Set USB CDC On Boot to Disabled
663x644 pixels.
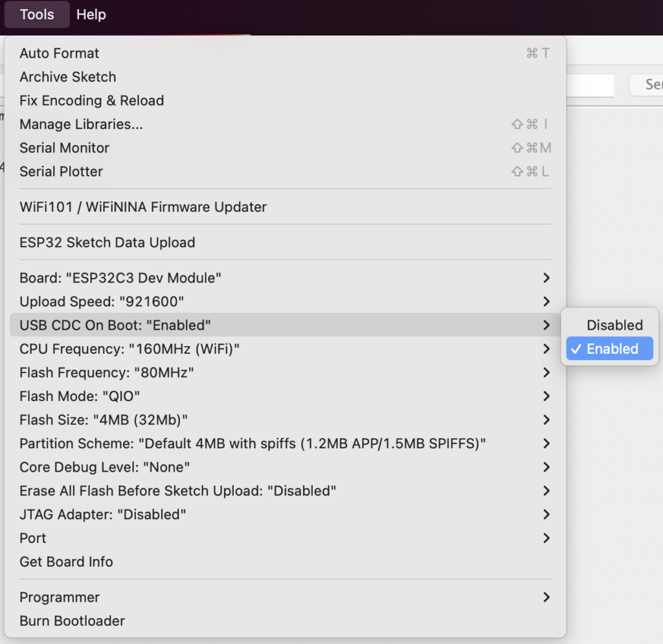pos(609,325)
